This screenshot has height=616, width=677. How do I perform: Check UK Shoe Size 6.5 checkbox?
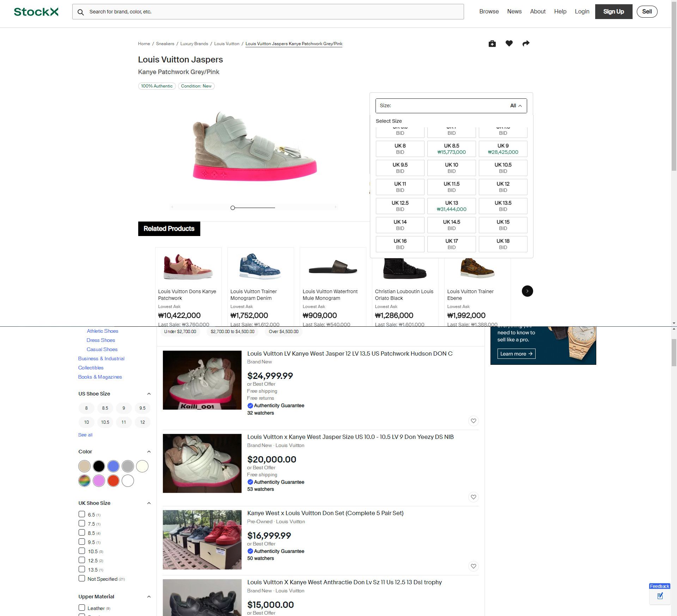coord(82,514)
